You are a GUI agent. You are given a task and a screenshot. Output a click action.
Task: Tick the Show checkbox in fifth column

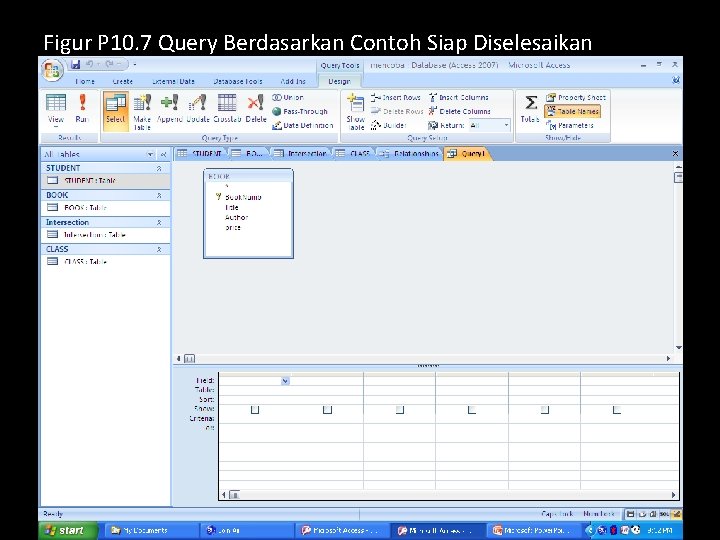(x=545, y=409)
